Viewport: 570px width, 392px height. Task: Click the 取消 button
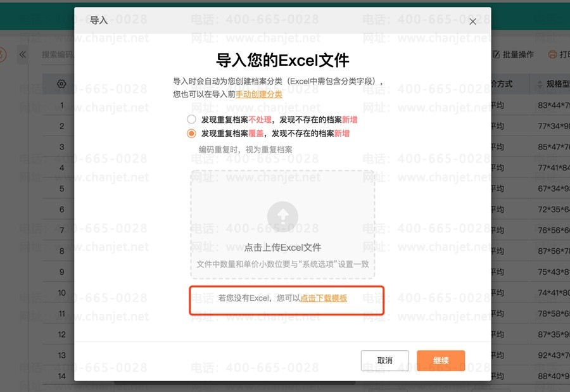(x=385, y=361)
